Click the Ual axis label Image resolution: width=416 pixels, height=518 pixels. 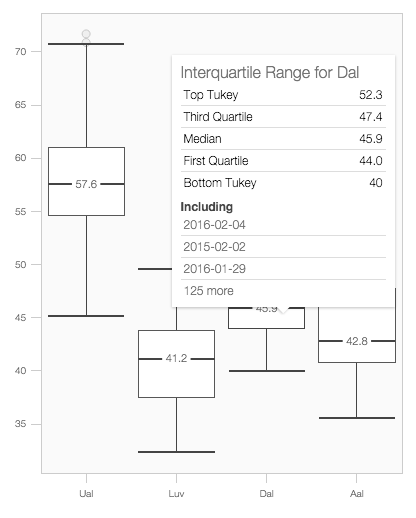click(x=86, y=493)
